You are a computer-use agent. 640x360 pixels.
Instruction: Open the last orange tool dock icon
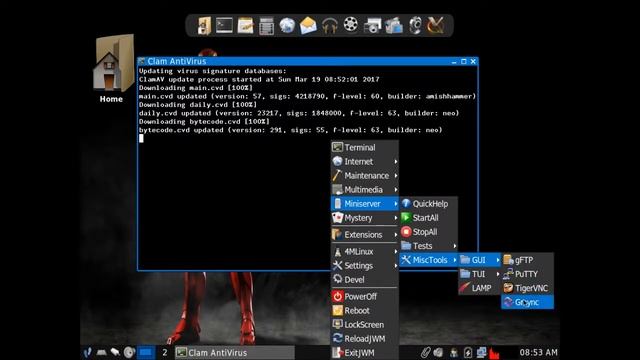coord(436,26)
